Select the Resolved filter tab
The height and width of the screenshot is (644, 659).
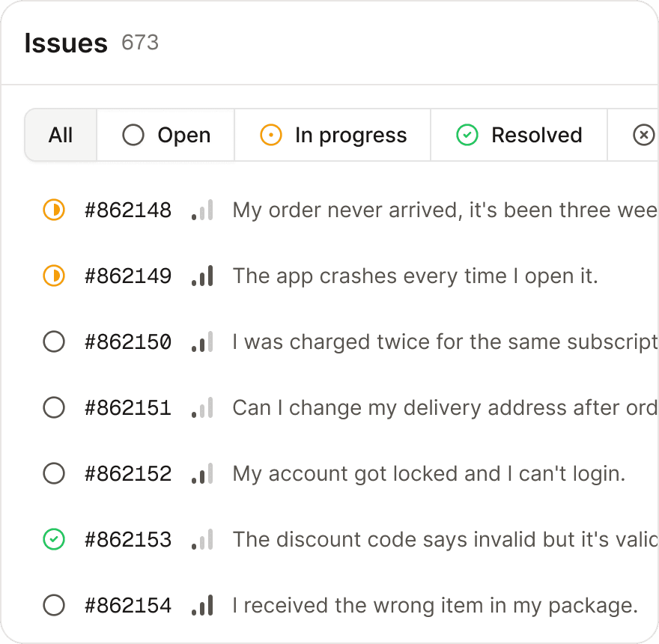click(x=518, y=135)
